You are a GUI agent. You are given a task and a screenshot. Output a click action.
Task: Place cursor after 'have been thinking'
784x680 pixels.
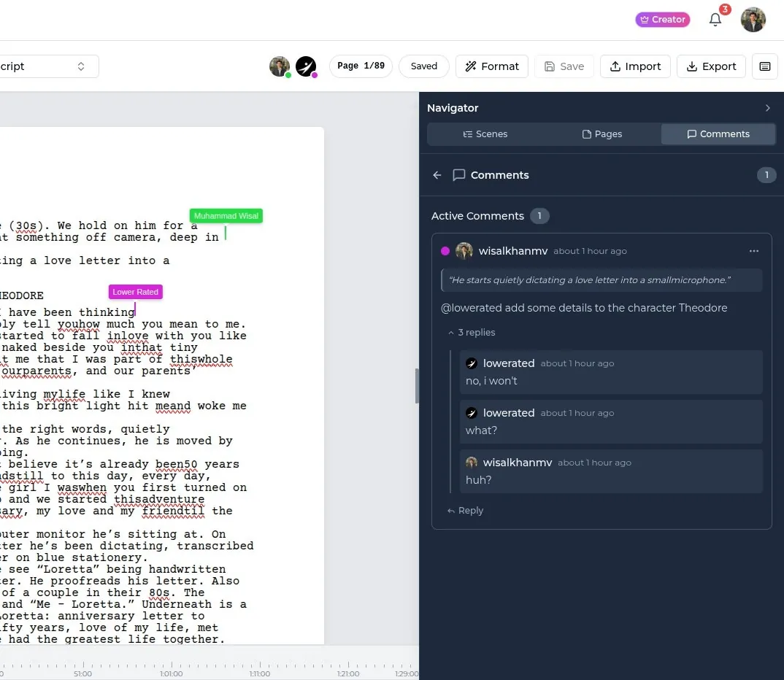[136, 312]
